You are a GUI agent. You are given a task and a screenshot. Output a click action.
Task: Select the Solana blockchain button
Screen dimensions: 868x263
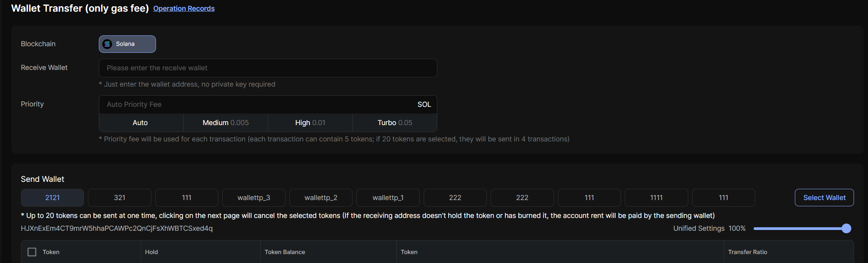(127, 44)
